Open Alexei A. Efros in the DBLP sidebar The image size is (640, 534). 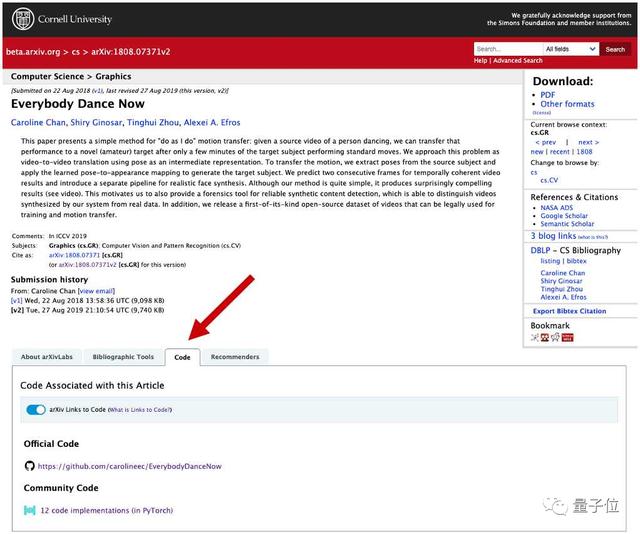click(x=563, y=297)
